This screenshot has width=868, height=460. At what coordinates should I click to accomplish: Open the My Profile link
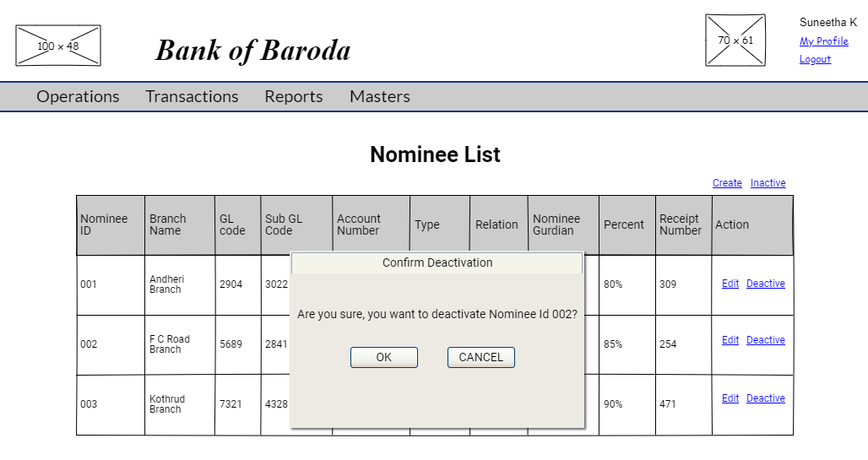pos(823,41)
